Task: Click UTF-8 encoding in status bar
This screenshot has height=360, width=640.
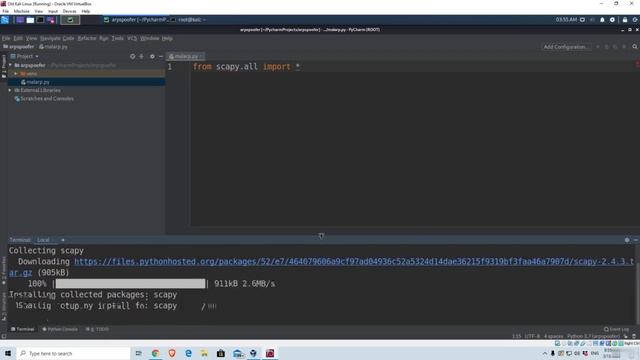Action: coord(532,336)
